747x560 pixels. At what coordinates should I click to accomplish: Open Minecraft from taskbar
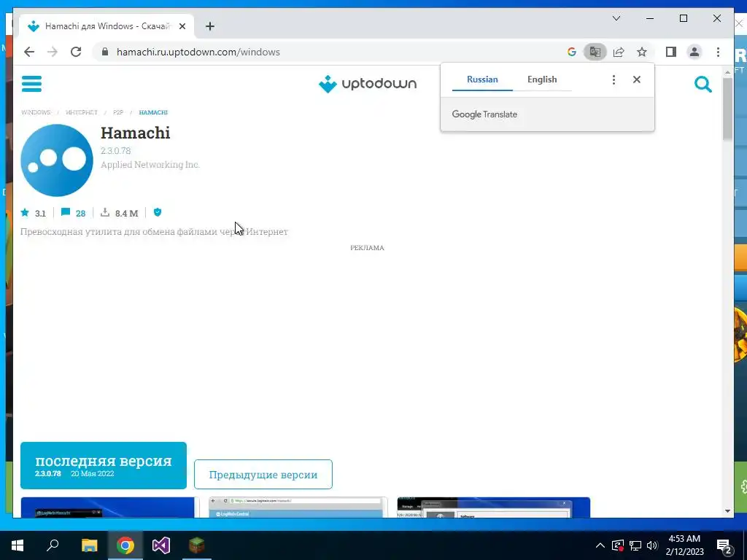point(196,545)
